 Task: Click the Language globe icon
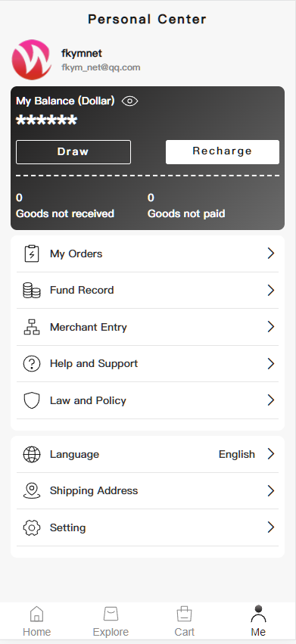pos(32,454)
